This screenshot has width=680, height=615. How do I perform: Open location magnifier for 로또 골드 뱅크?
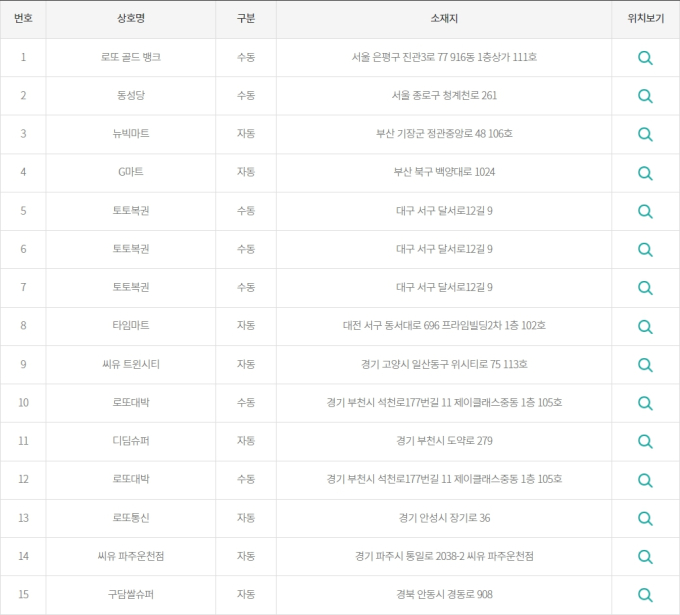click(645, 58)
